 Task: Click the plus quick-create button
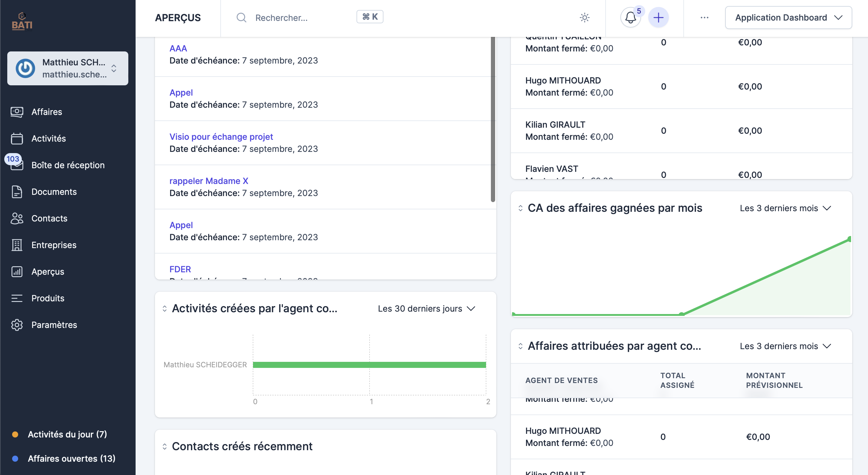(658, 18)
